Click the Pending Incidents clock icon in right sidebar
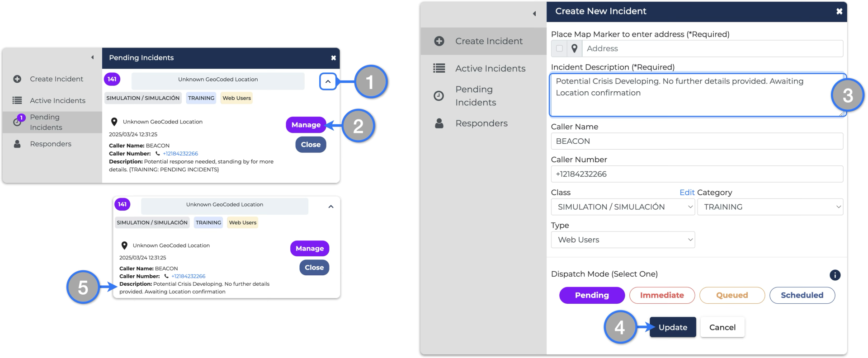 point(439,96)
